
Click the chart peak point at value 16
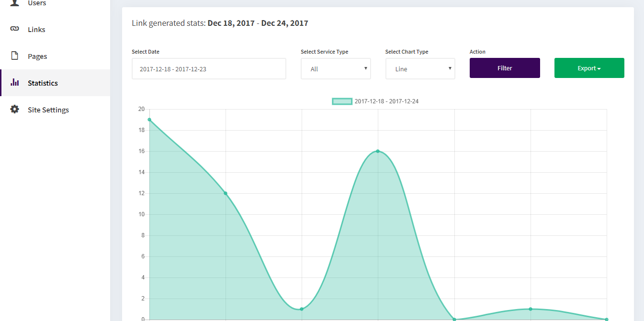(x=378, y=151)
